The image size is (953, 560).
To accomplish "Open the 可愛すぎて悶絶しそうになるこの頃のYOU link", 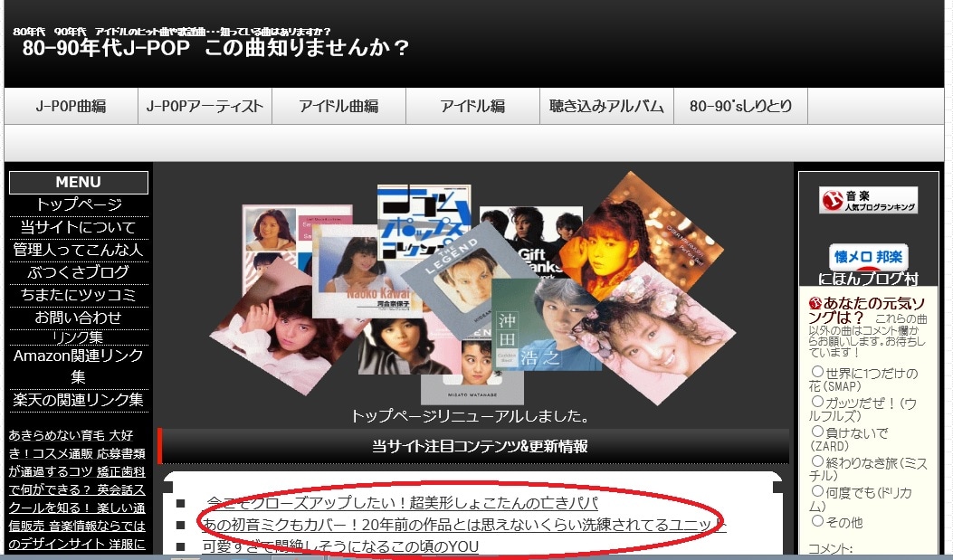I will click(x=340, y=546).
